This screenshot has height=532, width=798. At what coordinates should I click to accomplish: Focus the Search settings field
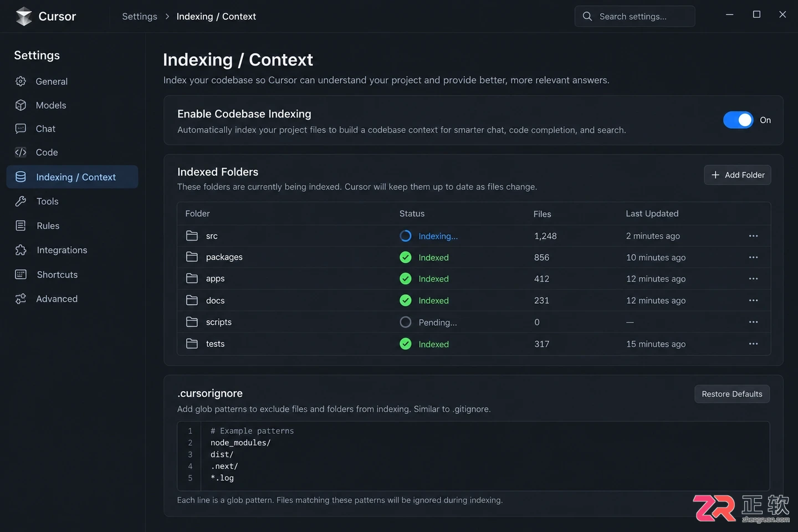(635, 17)
